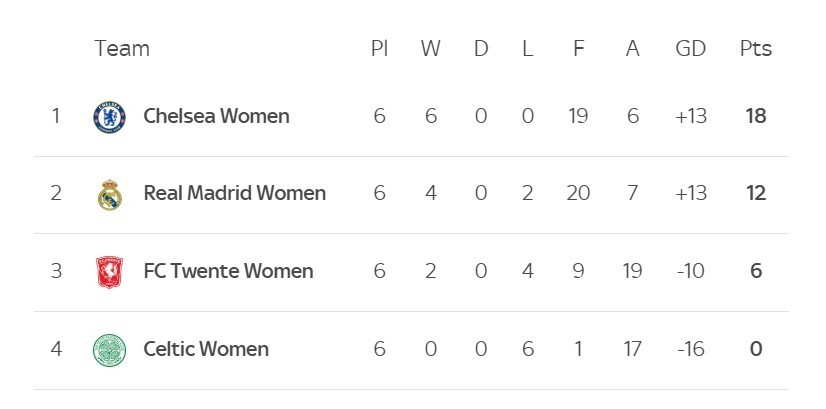Screen dimensions: 826x409
Task: Click the W column header
Action: [430, 49]
